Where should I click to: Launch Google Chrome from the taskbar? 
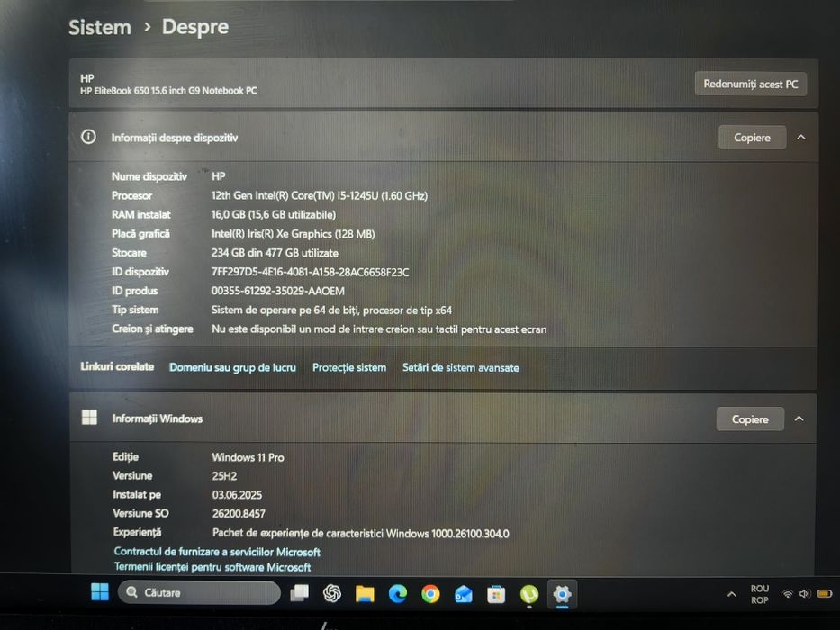(430, 594)
